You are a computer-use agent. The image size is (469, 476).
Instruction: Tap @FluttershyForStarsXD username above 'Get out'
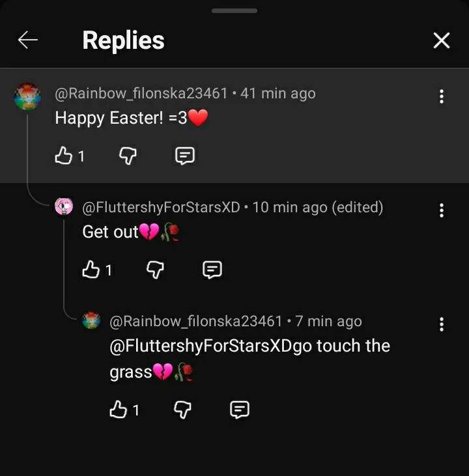[x=162, y=207]
